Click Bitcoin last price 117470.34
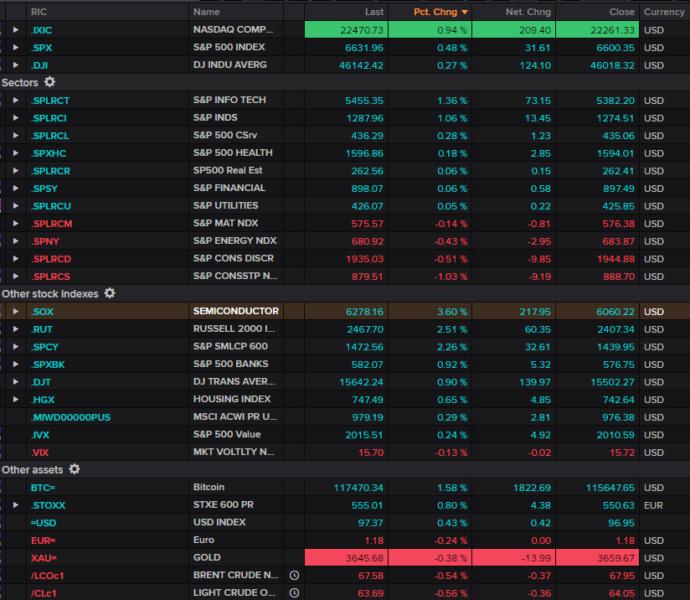Image resolution: width=690 pixels, height=600 pixels. tap(359, 488)
